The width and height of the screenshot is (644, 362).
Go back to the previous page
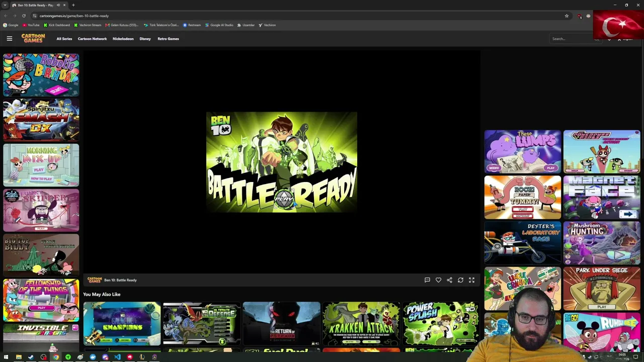[6, 16]
